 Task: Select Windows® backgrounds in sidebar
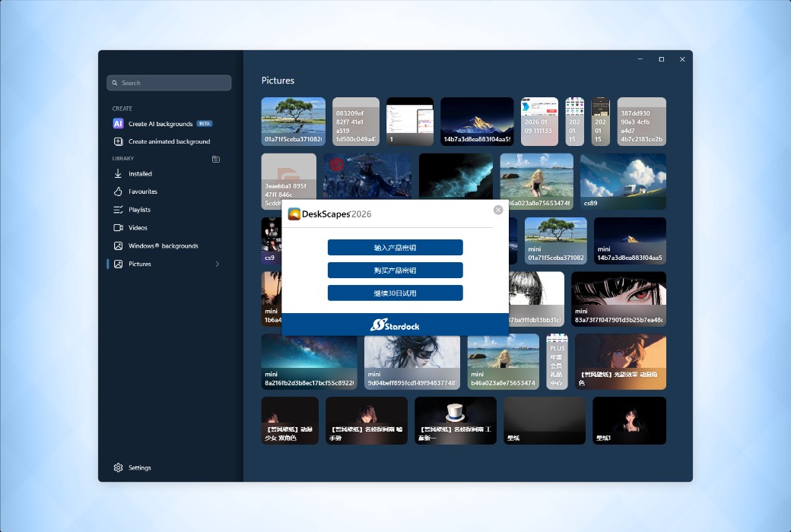(x=163, y=246)
